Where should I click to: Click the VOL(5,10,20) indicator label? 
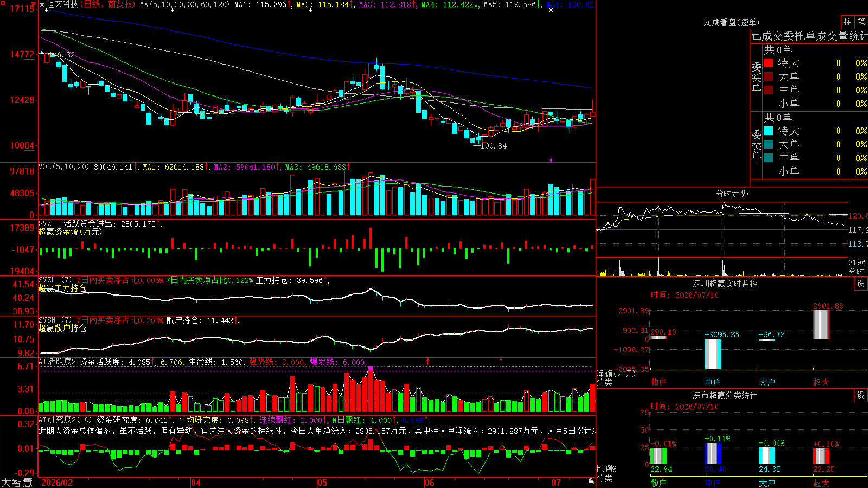[63, 167]
